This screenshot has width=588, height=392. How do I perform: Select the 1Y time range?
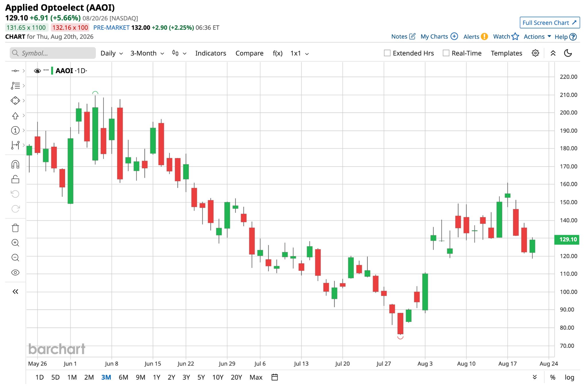(x=156, y=377)
